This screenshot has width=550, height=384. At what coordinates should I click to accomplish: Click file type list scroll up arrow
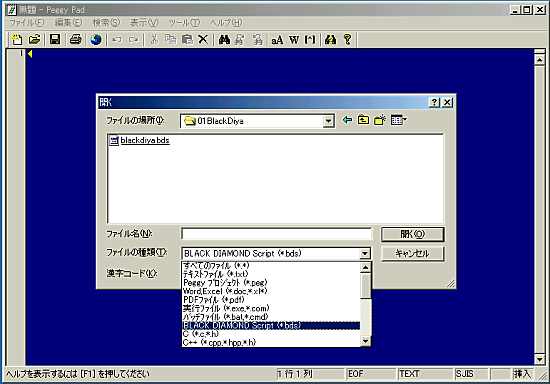[365, 268]
